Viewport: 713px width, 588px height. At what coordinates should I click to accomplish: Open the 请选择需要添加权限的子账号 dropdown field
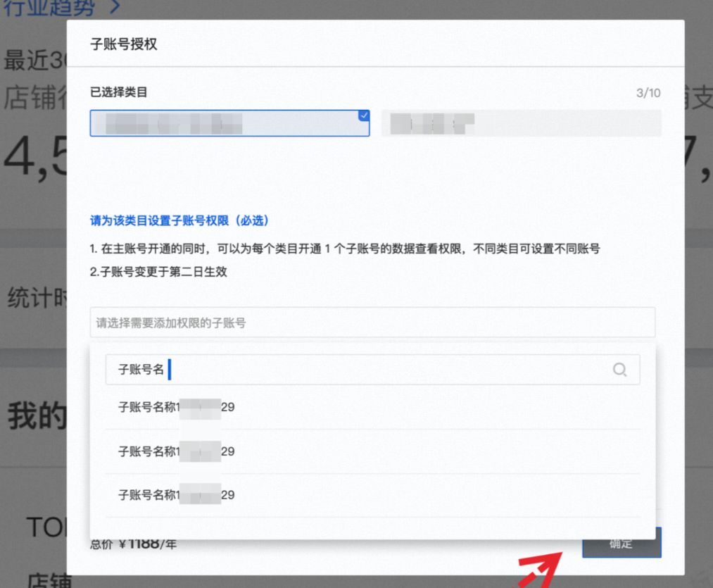click(x=372, y=323)
